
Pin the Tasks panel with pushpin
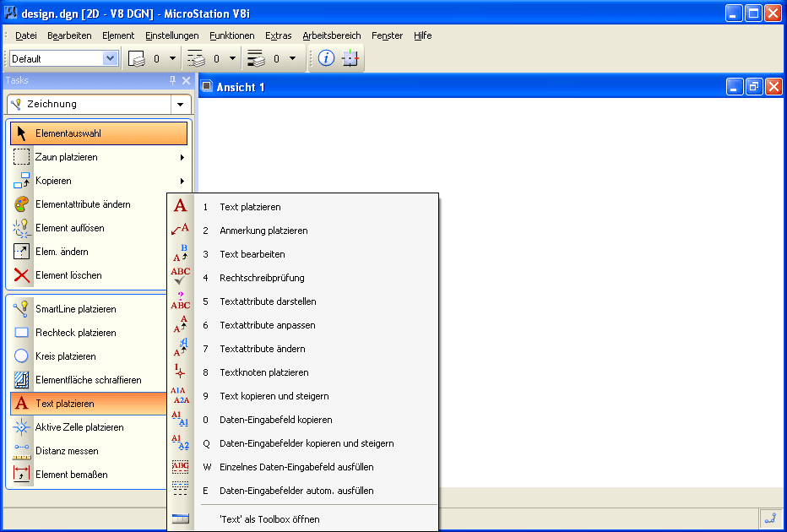point(173,80)
